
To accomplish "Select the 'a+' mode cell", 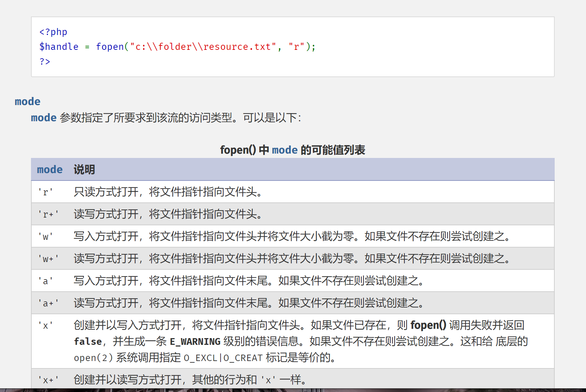I will point(48,303).
